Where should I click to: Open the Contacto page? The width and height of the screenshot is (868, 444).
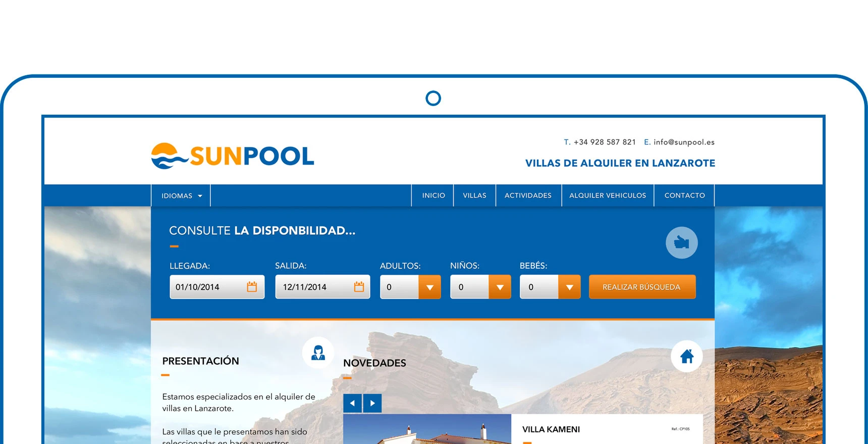pos(685,195)
